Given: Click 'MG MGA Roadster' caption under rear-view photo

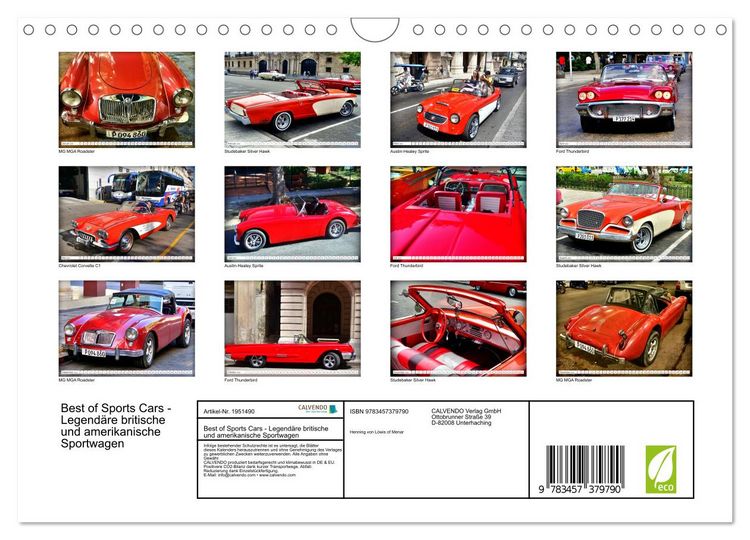Looking at the screenshot, I should 574,380.
